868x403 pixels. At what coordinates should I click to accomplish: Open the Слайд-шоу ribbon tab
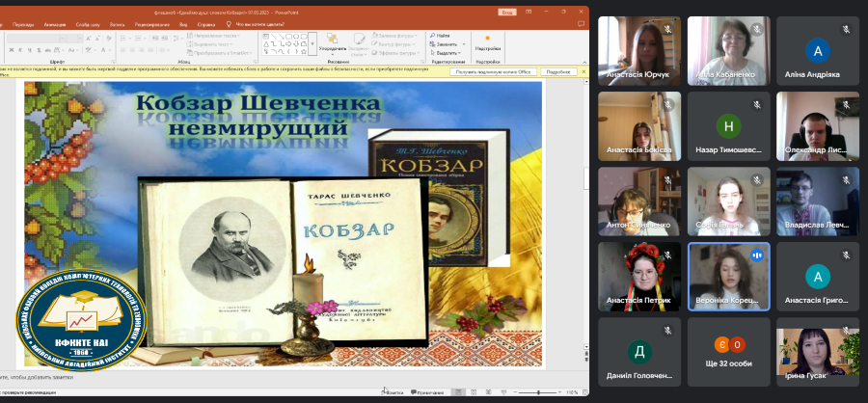coord(88,24)
